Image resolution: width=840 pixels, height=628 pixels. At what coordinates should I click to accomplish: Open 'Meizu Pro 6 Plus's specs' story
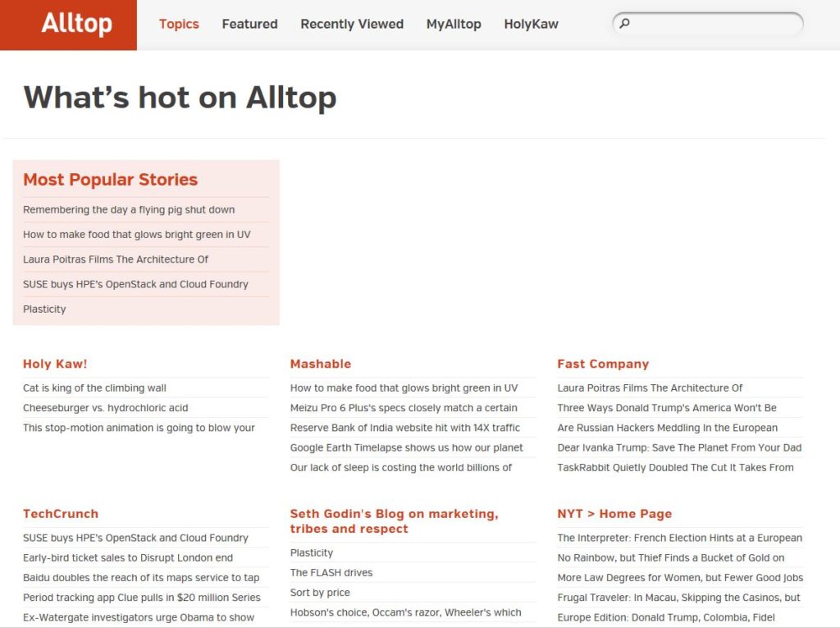point(404,407)
